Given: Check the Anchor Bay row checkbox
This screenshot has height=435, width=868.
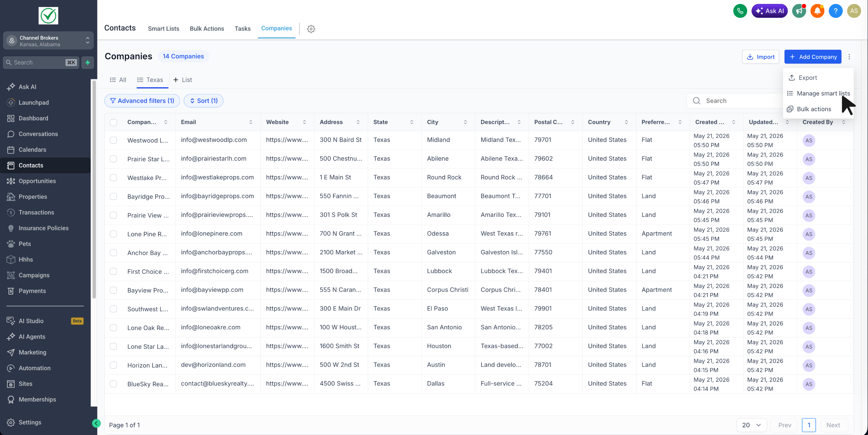Looking at the screenshot, I should 113,253.
